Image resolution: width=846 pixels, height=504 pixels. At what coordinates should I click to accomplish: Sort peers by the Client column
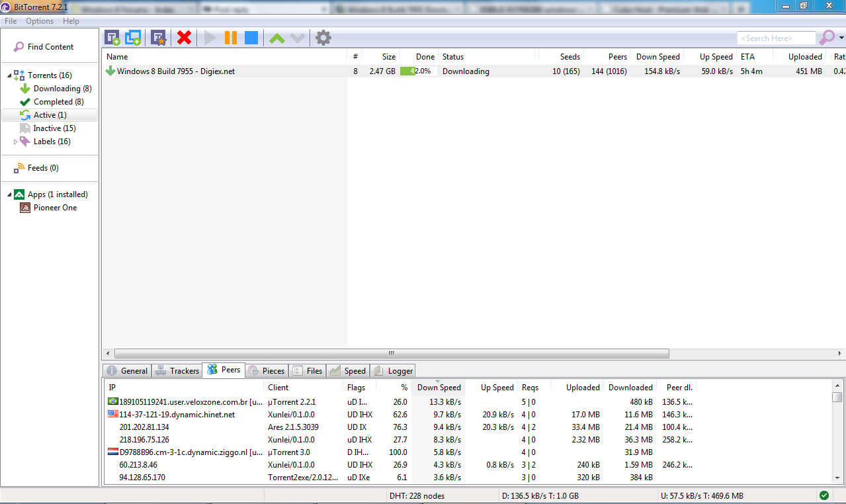pos(304,388)
